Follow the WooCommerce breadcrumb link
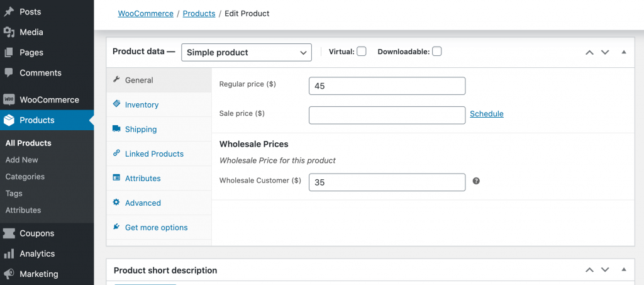Viewport: 644px width, 285px height. [x=145, y=14]
